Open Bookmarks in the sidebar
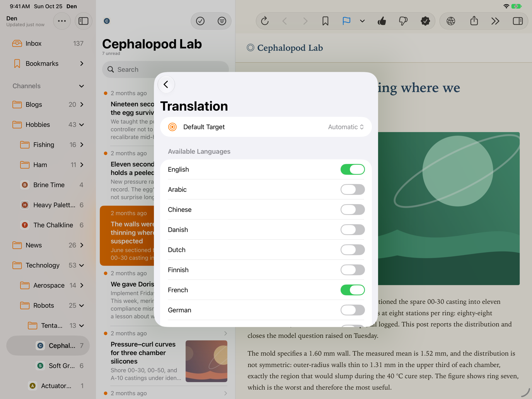Viewport: 532px width, 399px height. pos(48,63)
